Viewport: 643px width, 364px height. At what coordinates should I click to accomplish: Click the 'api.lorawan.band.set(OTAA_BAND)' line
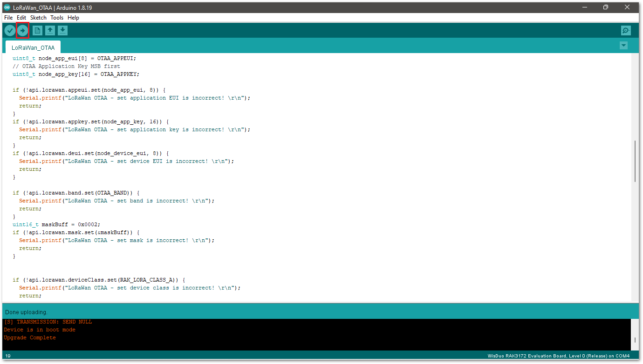pos(76,193)
